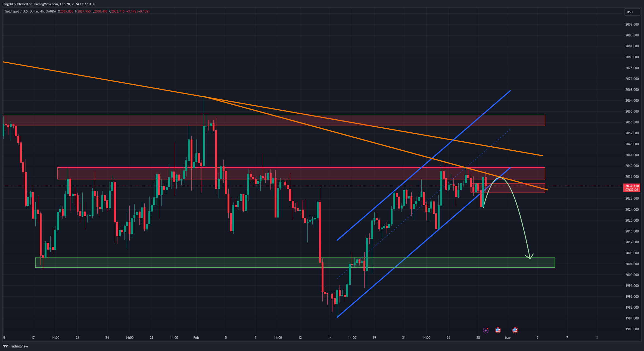Click the 17 date on time axis

pyautogui.click(x=33, y=338)
